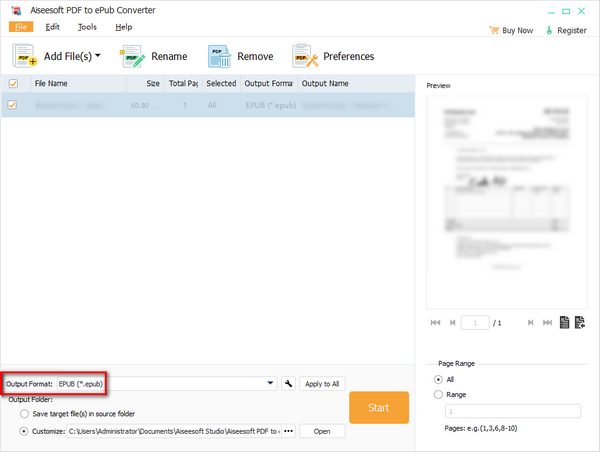Remove the selected PDF file

coord(220,57)
